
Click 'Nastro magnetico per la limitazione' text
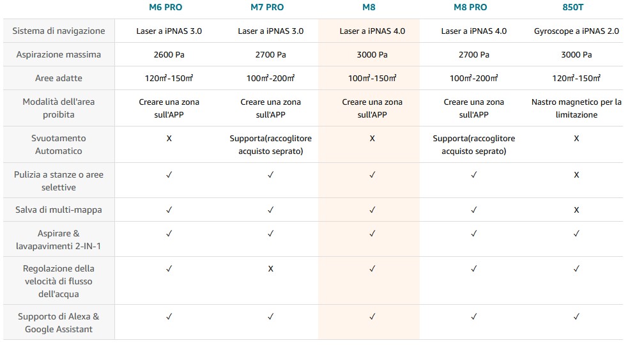point(576,109)
